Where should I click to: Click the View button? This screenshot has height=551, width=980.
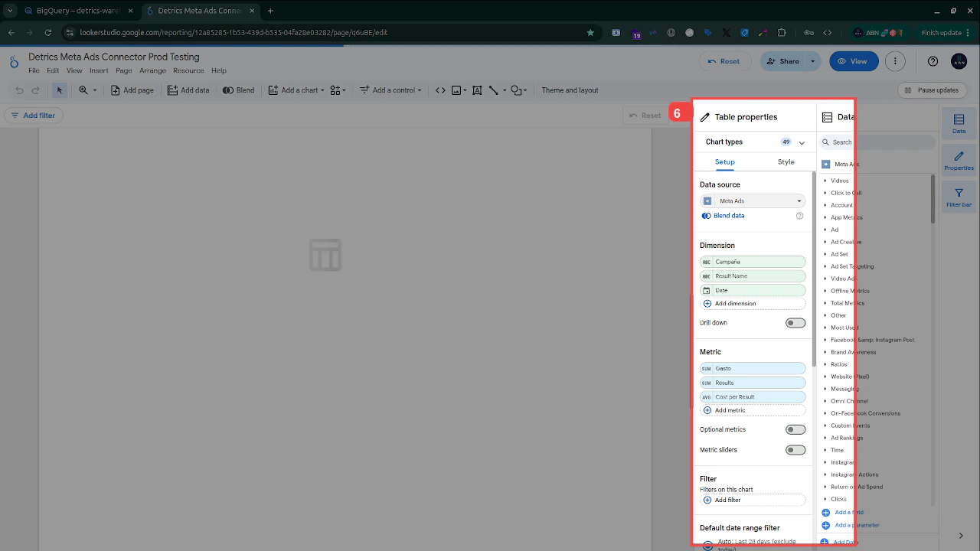853,60
